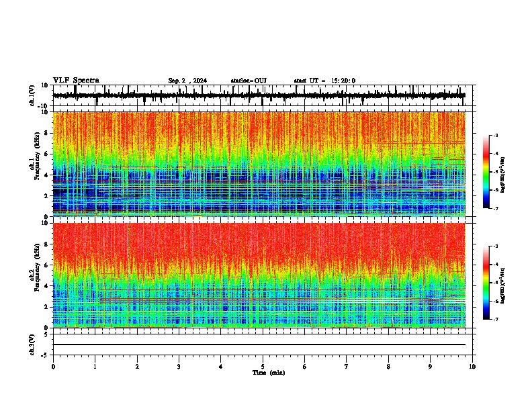Screen dimensions: 532x411
Task: Click the ch.2 spectrogram color bar
Action: point(486,283)
